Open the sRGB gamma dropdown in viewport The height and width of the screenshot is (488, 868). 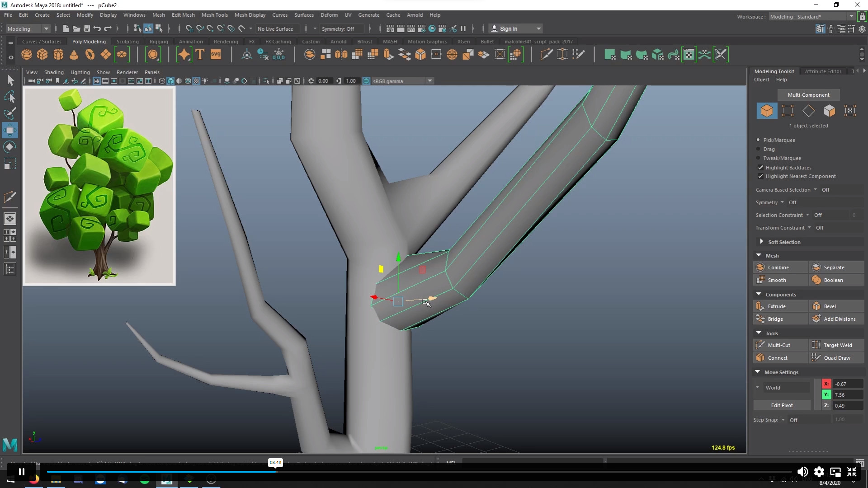pos(429,80)
